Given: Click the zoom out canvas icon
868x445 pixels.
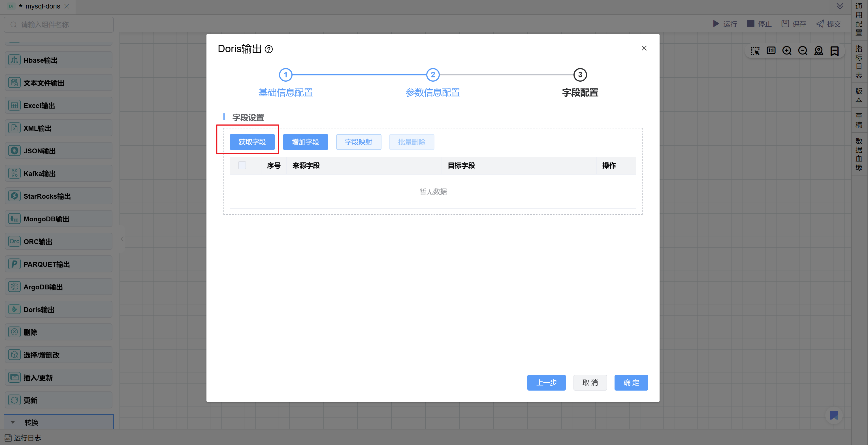Looking at the screenshot, I should (803, 50).
